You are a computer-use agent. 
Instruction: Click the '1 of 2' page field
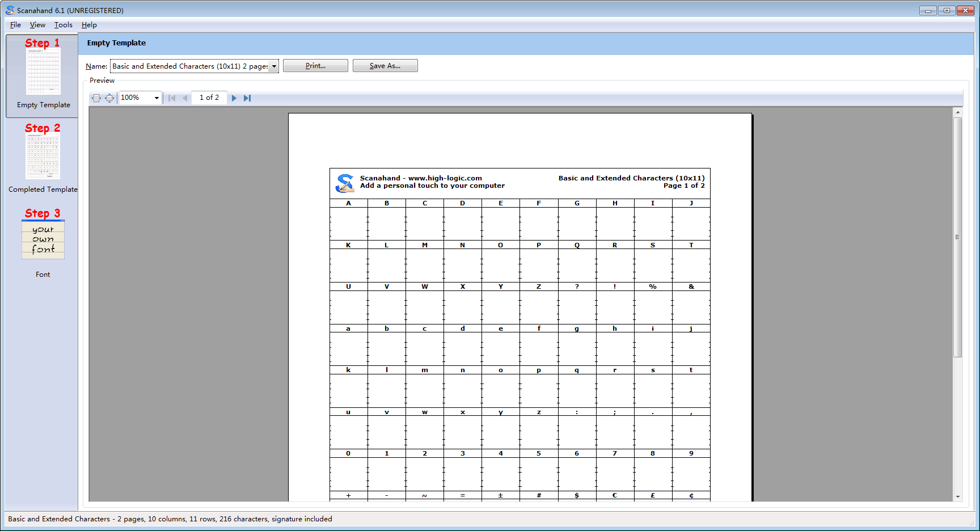click(209, 98)
